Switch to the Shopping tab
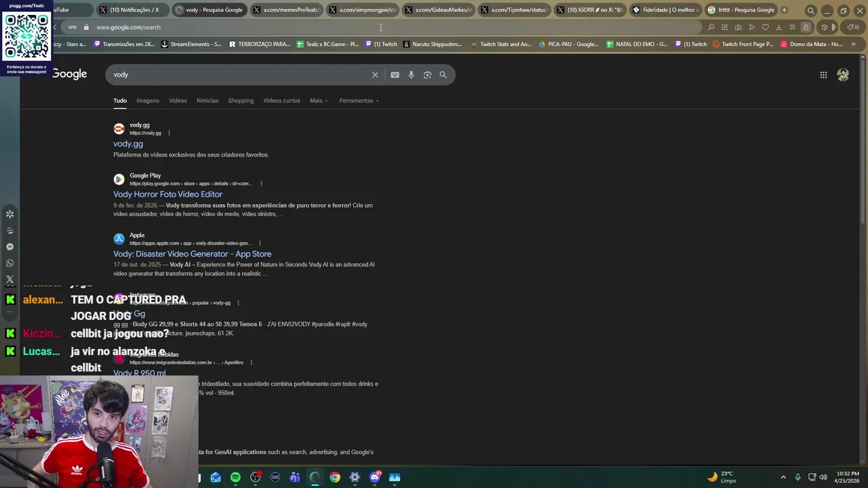 coord(241,100)
